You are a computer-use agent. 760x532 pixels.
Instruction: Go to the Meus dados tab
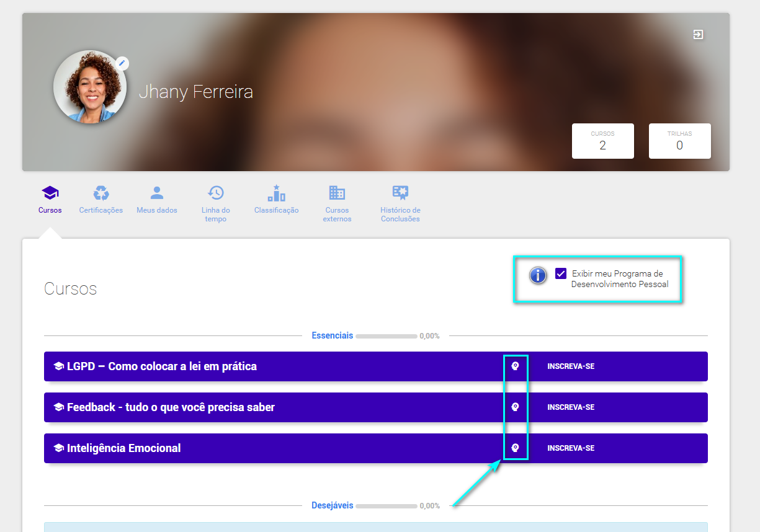157,200
